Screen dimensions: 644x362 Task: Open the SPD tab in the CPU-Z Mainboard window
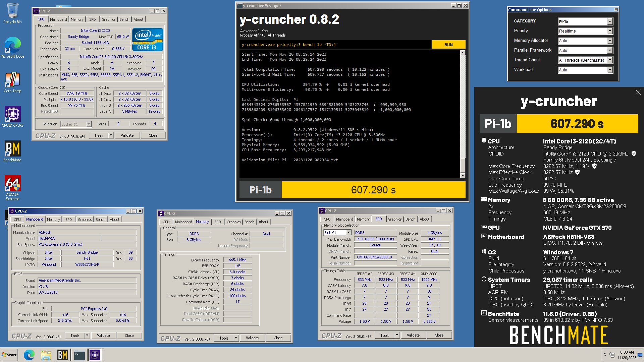[69, 220]
